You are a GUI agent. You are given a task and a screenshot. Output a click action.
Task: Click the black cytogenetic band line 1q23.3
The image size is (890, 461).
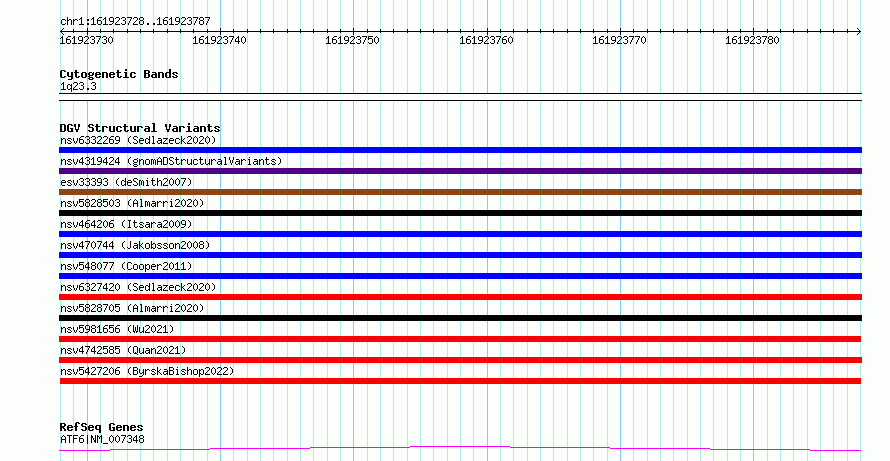tap(460, 97)
